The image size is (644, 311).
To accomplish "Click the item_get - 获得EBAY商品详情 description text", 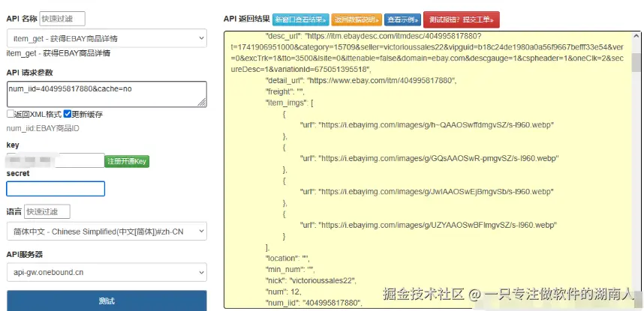I will tap(59, 53).
